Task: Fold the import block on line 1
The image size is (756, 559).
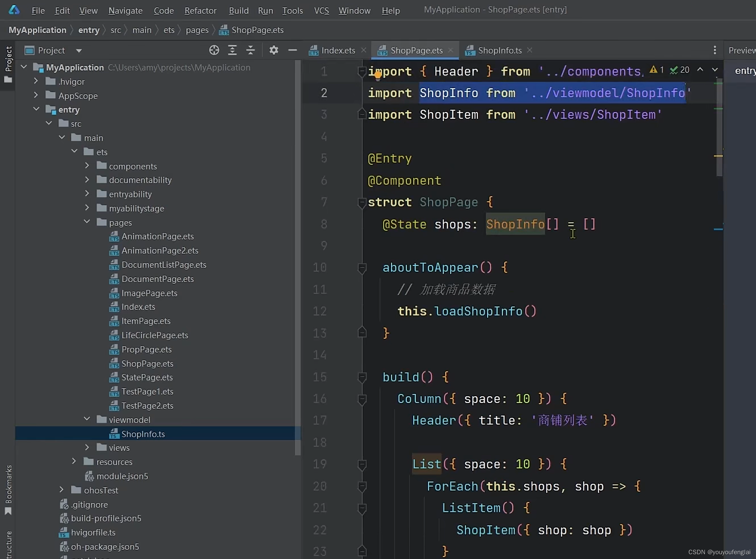Action: 362,72
